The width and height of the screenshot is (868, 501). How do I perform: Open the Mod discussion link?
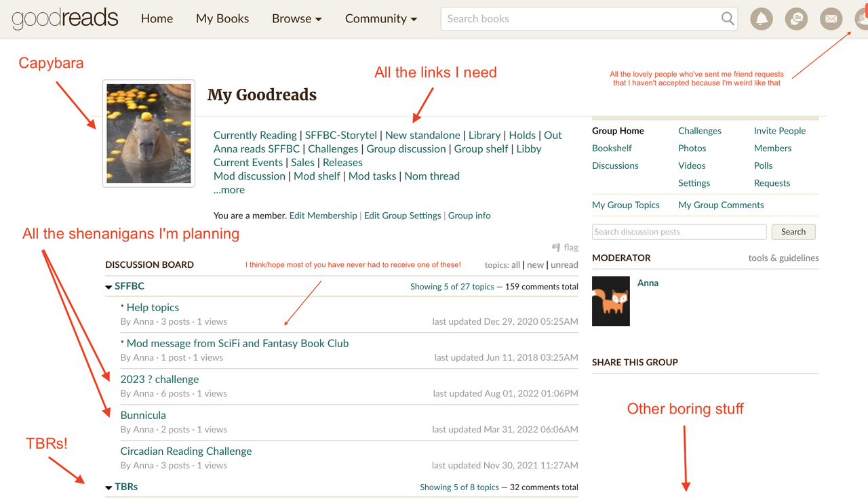pos(250,176)
